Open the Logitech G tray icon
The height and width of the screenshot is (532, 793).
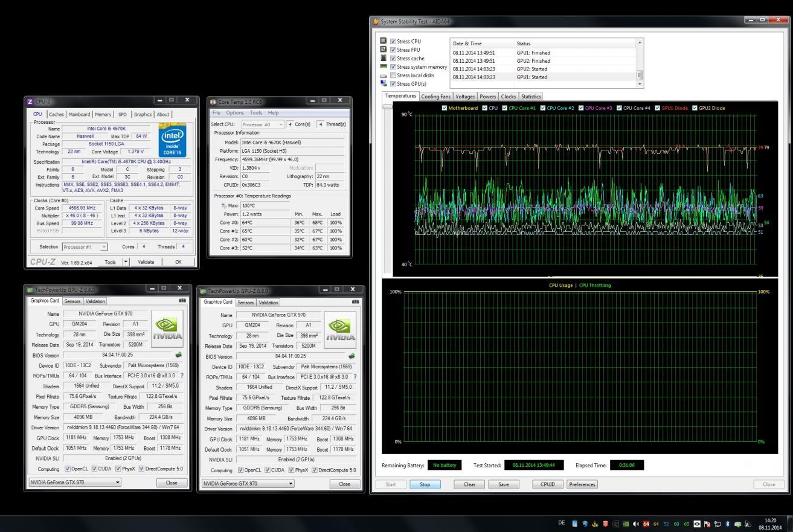[x=615, y=524]
